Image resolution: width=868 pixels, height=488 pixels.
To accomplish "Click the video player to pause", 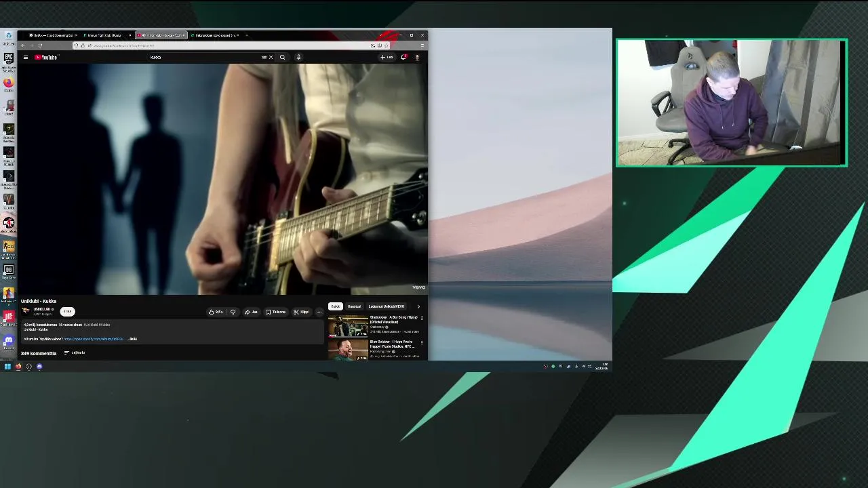I will click(224, 180).
